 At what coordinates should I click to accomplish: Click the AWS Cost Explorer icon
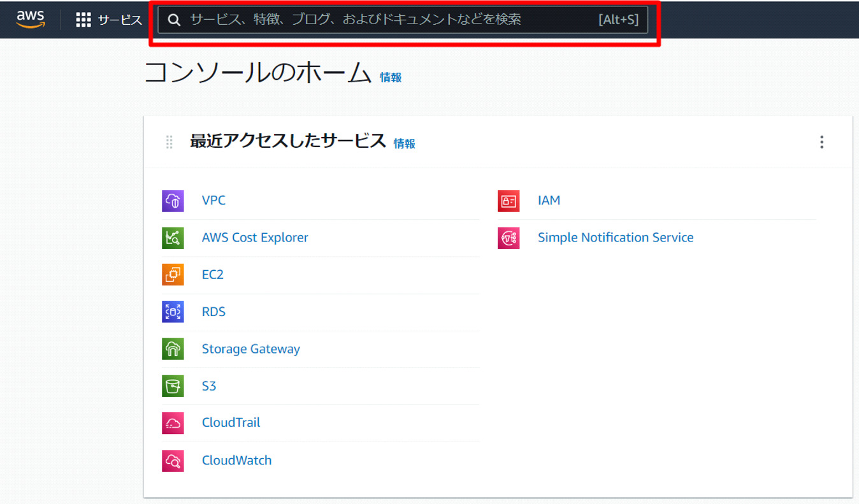click(173, 238)
